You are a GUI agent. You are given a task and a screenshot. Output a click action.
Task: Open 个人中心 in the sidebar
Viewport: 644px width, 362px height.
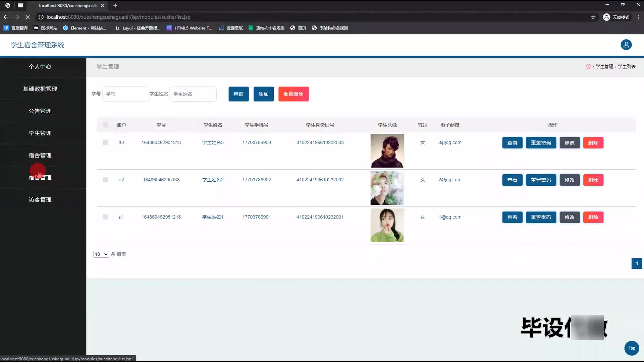point(40,67)
